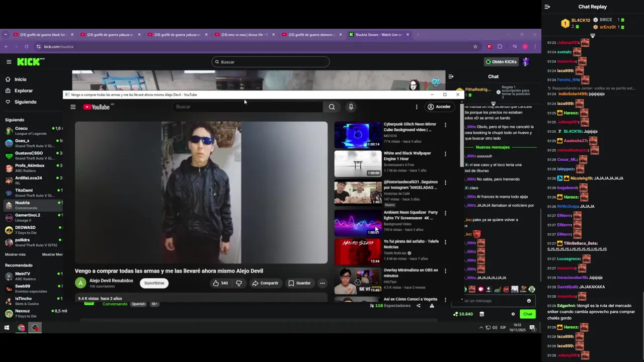
Task: Open Kick chat settings gear
Action: pos(513,314)
